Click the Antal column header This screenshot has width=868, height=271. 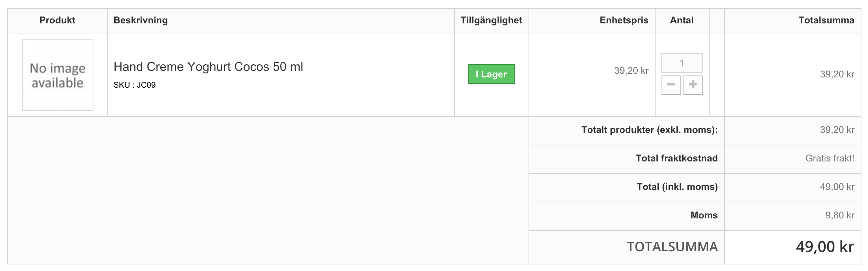click(681, 20)
